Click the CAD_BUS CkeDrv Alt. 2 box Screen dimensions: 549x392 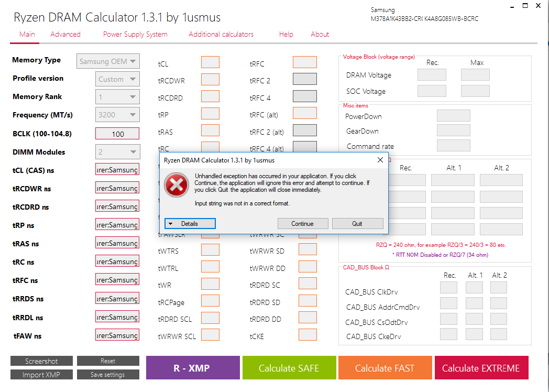pos(499,334)
